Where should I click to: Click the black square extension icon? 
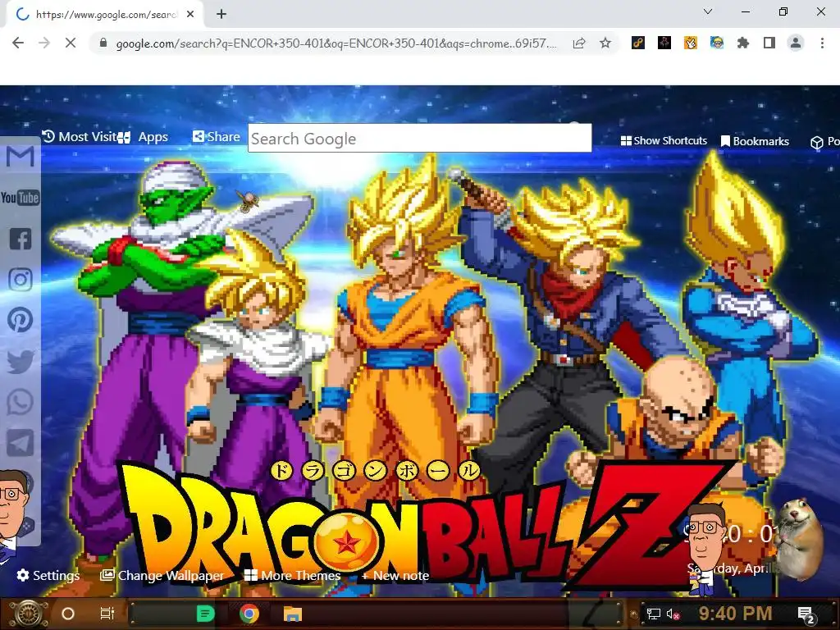pos(664,43)
